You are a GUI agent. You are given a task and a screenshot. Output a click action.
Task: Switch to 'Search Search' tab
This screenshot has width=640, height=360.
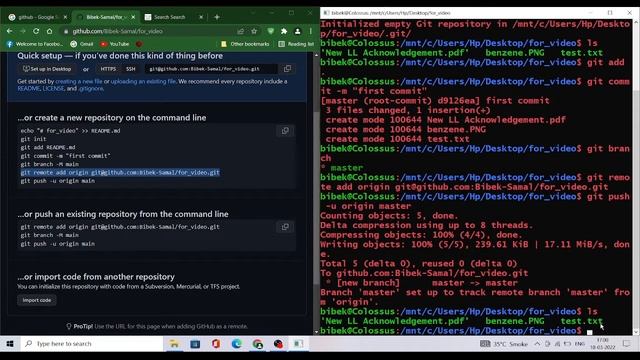173,17
